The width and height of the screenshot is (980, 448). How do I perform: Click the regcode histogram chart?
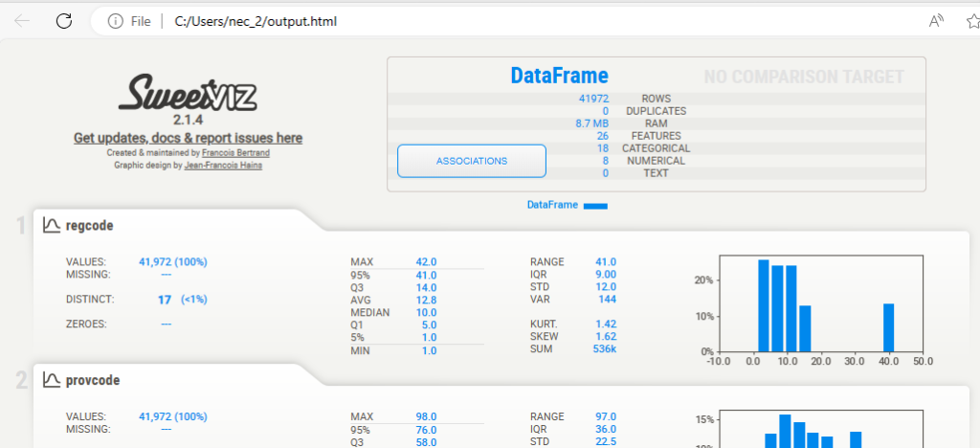coord(820,304)
